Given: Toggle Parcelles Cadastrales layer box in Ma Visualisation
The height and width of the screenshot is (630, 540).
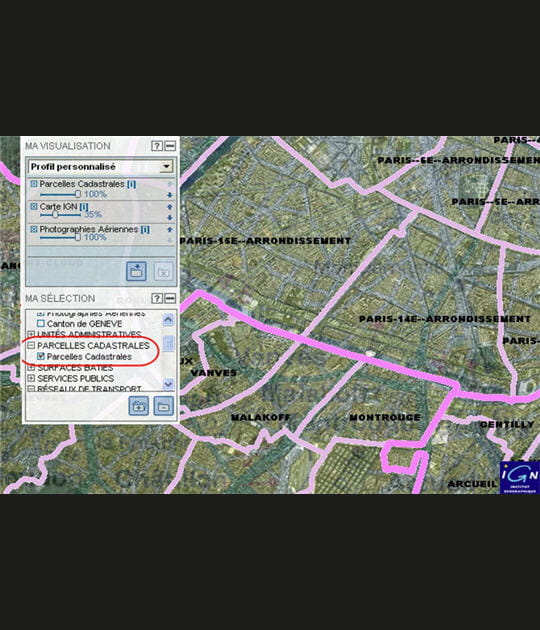Looking at the screenshot, I should click(34, 184).
